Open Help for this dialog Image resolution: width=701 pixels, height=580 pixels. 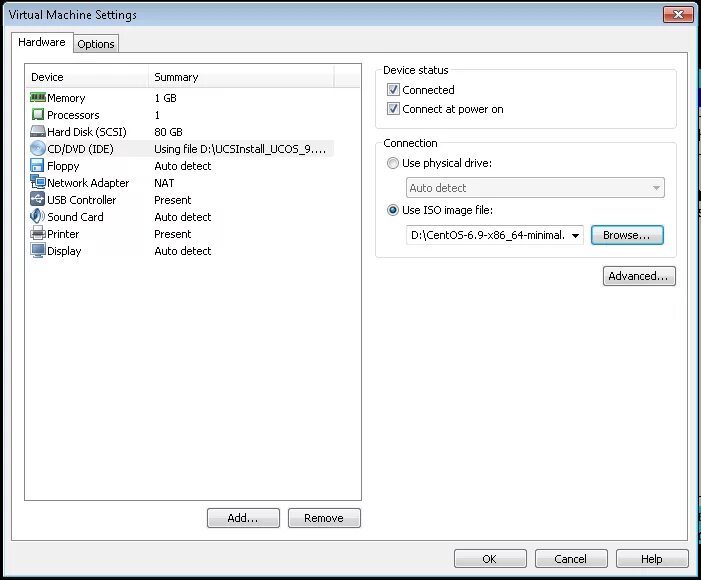pyautogui.click(x=652, y=559)
